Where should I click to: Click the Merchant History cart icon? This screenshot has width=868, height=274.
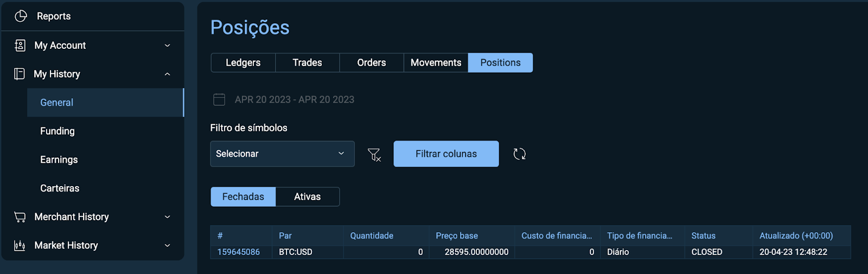pos(20,217)
